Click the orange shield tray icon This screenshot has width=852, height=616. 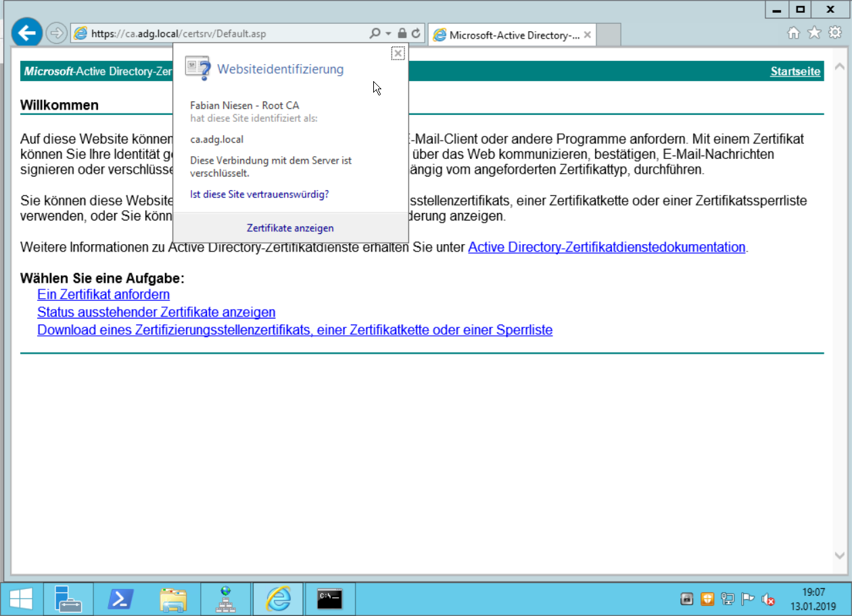point(707,599)
